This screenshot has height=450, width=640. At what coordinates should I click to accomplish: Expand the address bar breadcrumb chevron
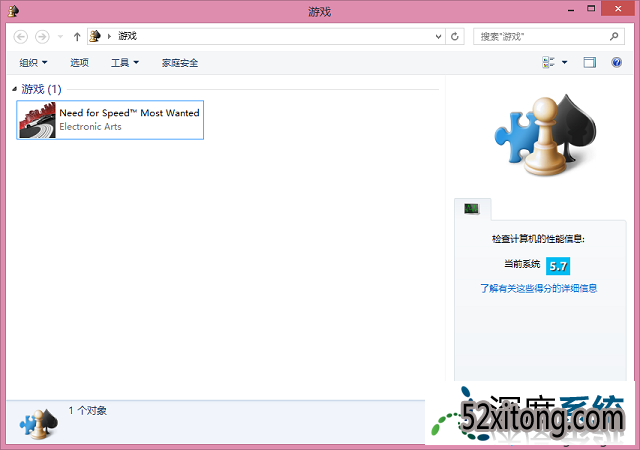pyautogui.click(x=109, y=36)
